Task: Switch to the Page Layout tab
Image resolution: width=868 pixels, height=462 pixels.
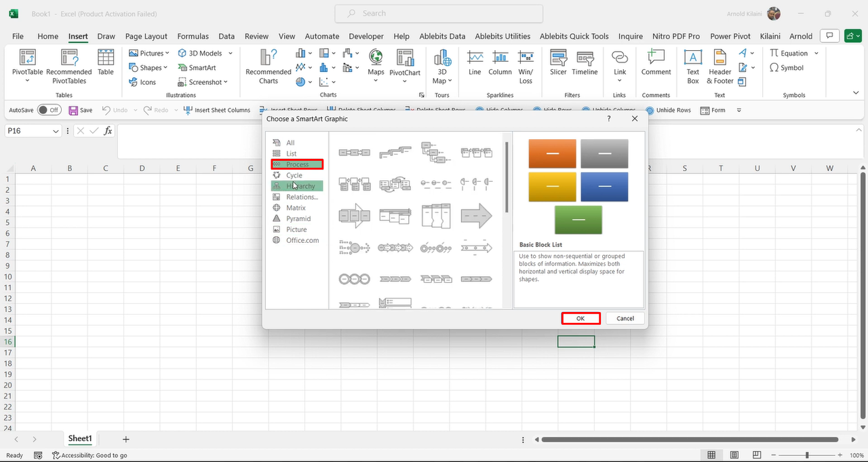Action: click(146, 36)
